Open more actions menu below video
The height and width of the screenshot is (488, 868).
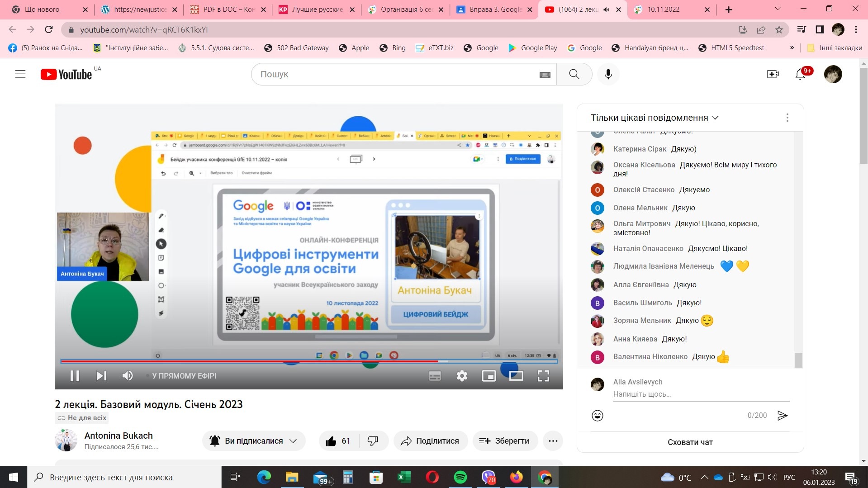tap(553, 441)
